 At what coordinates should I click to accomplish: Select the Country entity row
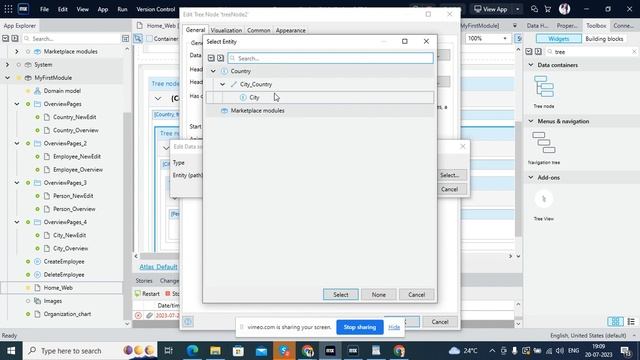click(320, 71)
